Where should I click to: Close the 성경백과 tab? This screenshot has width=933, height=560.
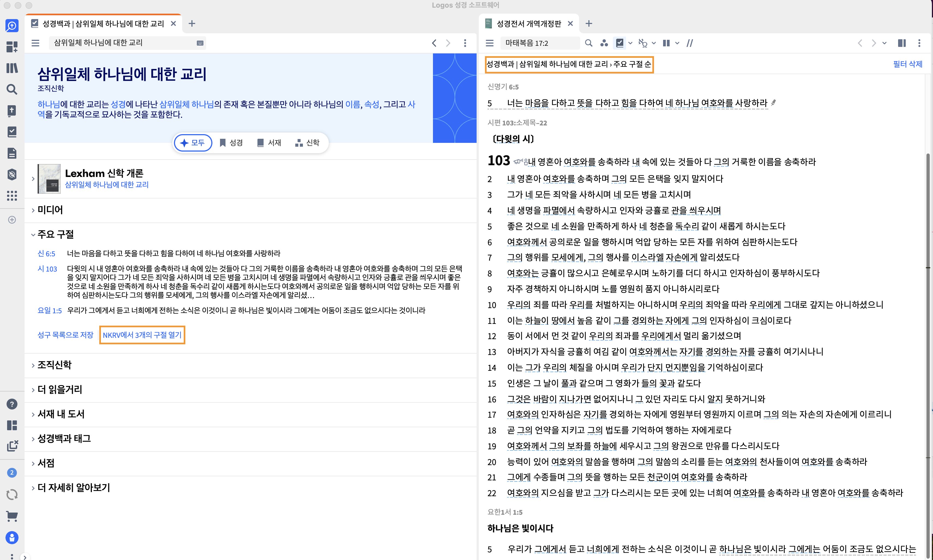173,24
